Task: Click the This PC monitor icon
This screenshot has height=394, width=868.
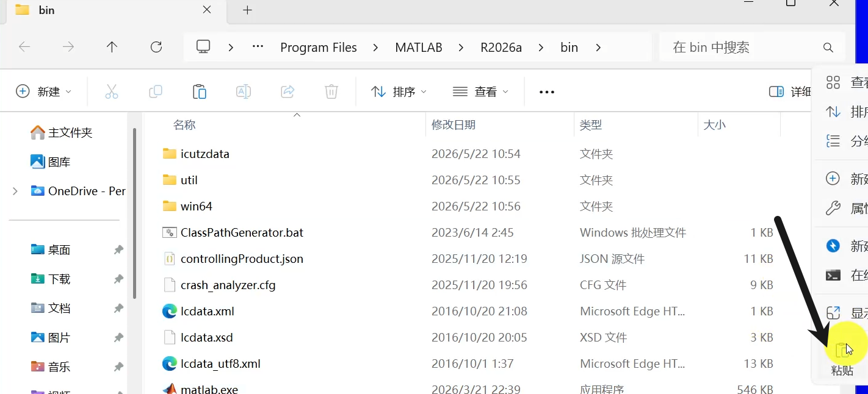Action: pos(203,47)
